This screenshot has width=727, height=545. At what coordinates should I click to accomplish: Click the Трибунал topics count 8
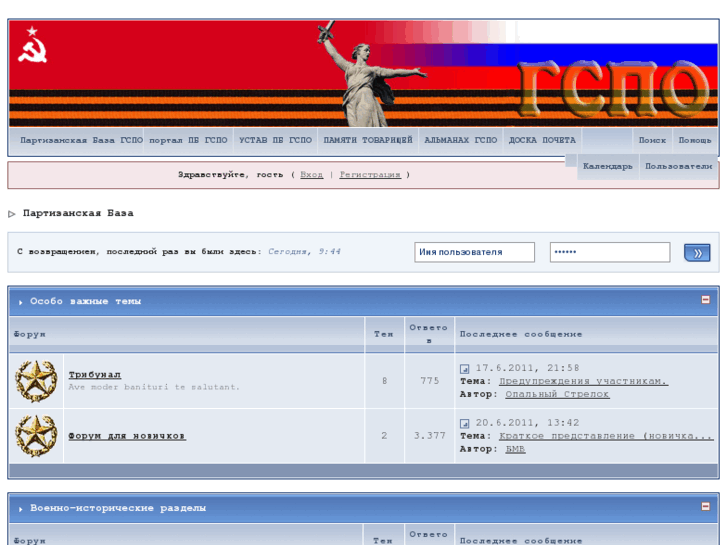coord(384,381)
